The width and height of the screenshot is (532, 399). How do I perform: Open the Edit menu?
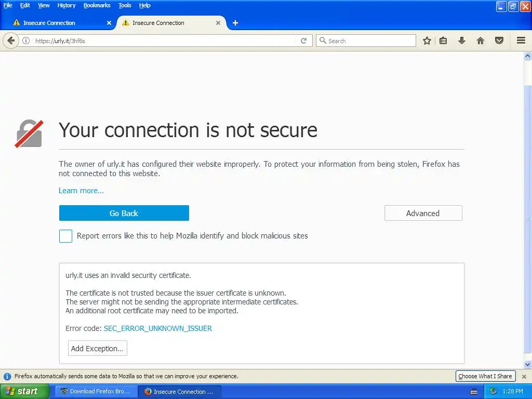click(x=25, y=5)
